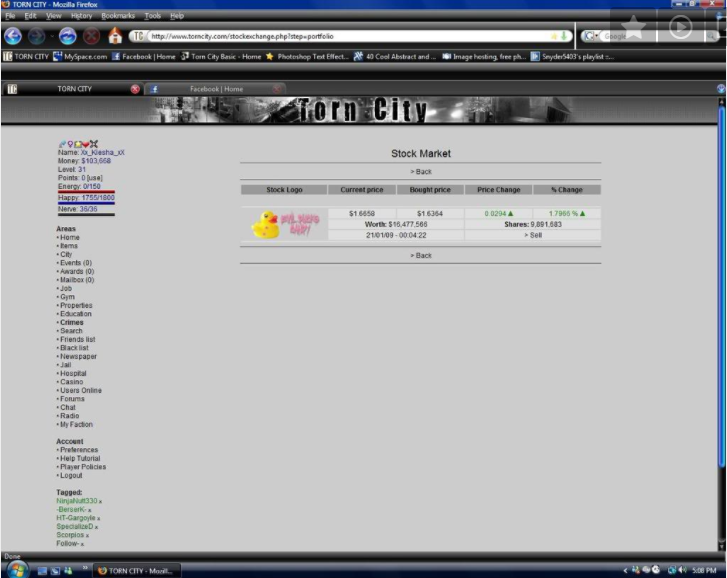
Task: Click the browser Forward arrow button
Action: (37, 36)
